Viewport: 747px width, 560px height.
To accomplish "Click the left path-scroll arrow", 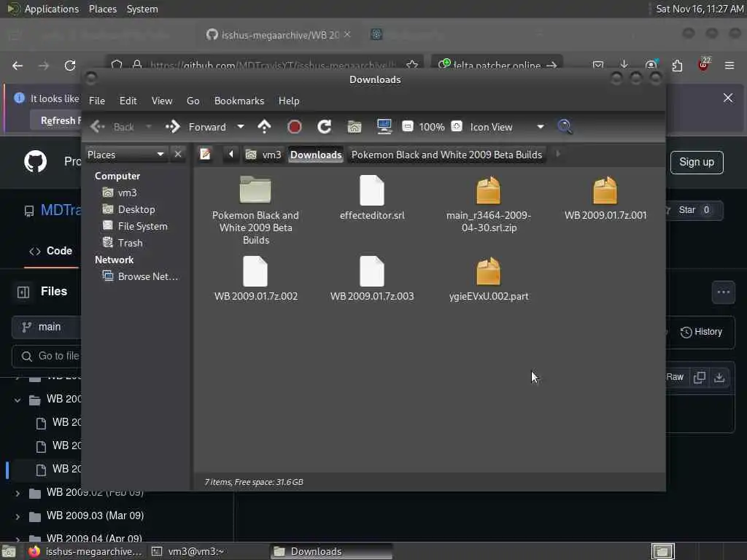I will (x=231, y=155).
